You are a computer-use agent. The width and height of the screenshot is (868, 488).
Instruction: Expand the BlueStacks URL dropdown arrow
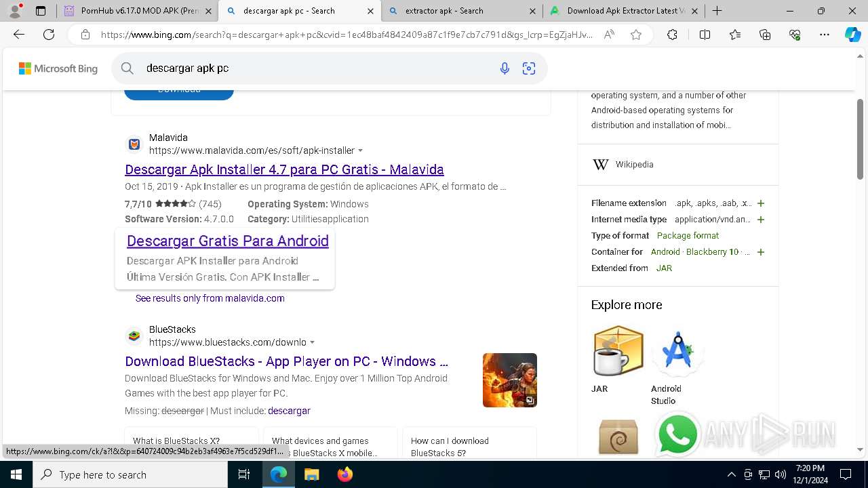pyautogui.click(x=312, y=342)
